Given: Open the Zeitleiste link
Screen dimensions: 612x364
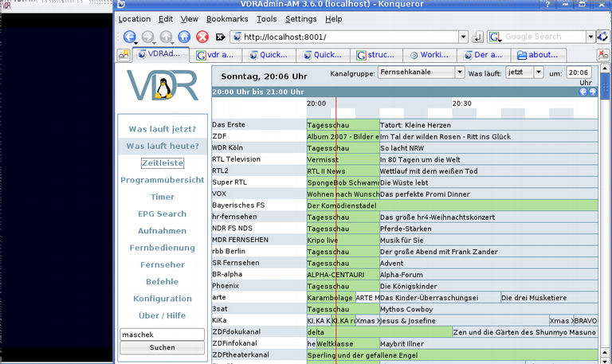Looking at the screenshot, I should [163, 163].
